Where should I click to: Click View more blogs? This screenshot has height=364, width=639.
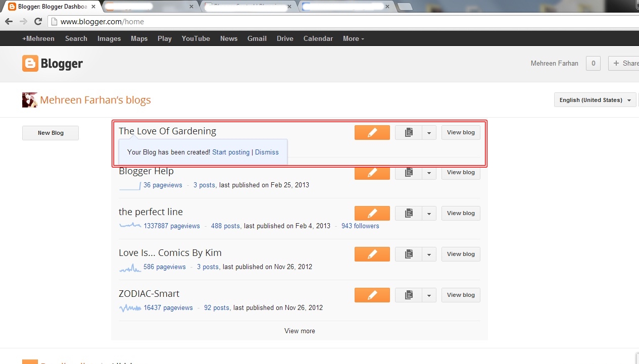click(x=300, y=331)
